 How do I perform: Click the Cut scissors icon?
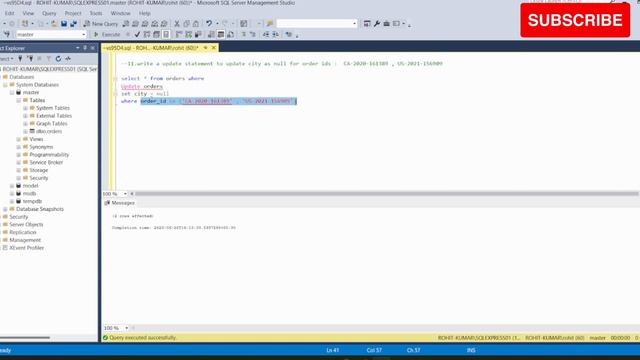pyautogui.click(x=177, y=24)
